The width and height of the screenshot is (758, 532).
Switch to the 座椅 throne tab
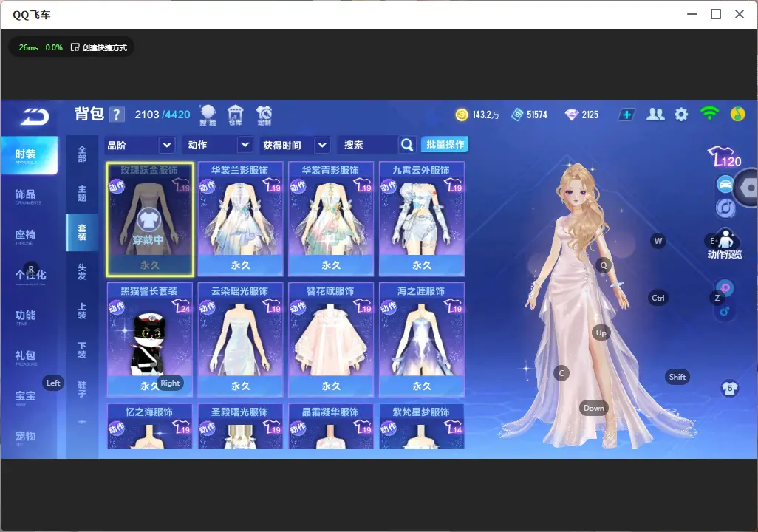click(x=29, y=236)
